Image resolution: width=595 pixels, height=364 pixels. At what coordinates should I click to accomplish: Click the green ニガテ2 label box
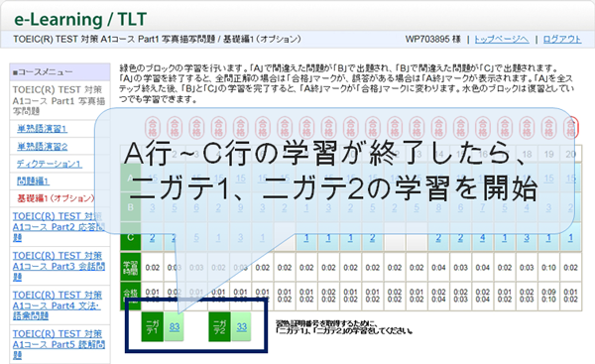point(220,326)
